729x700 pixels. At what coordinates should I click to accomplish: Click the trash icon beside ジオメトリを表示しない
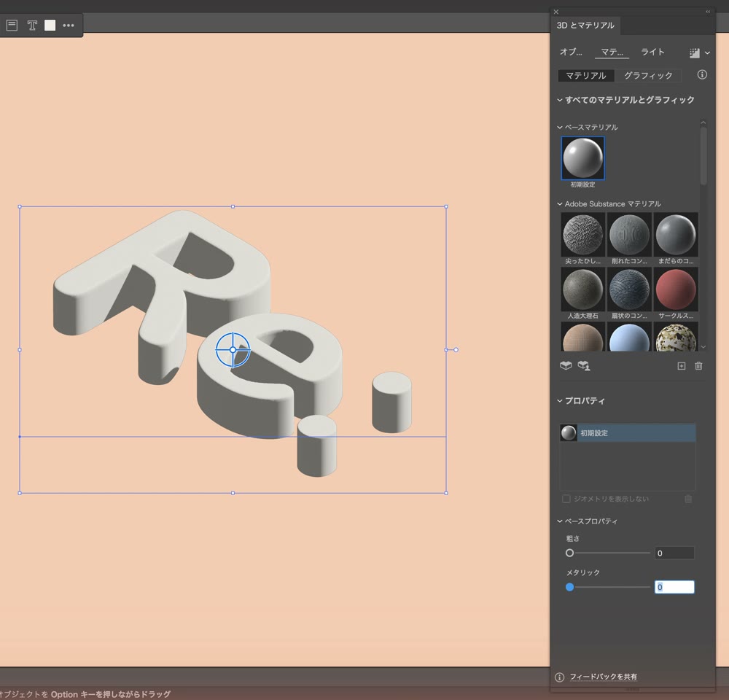[x=688, y=499]
